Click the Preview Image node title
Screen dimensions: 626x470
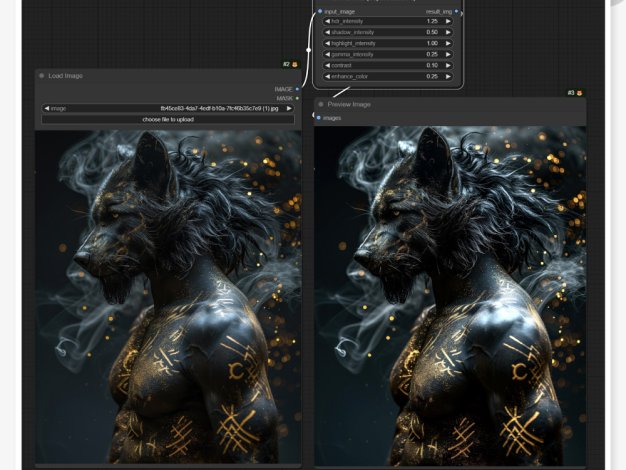pos(349,104)
